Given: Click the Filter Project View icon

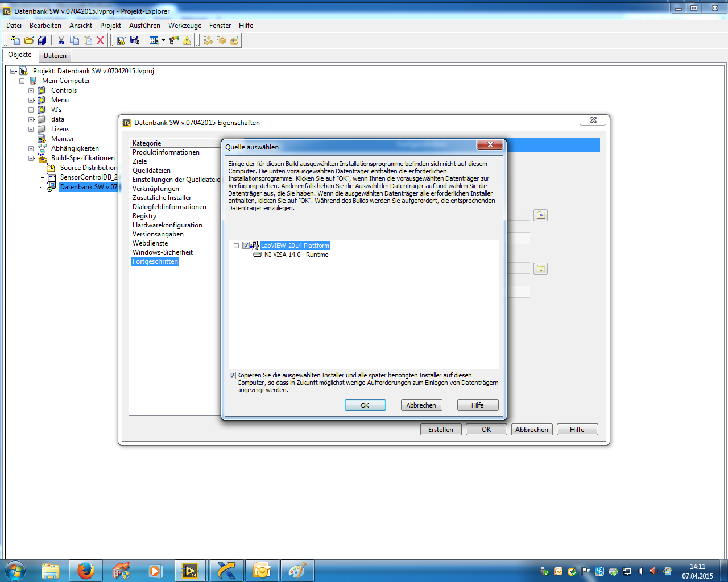Looking at the screenshot, I should pos(154,40).
